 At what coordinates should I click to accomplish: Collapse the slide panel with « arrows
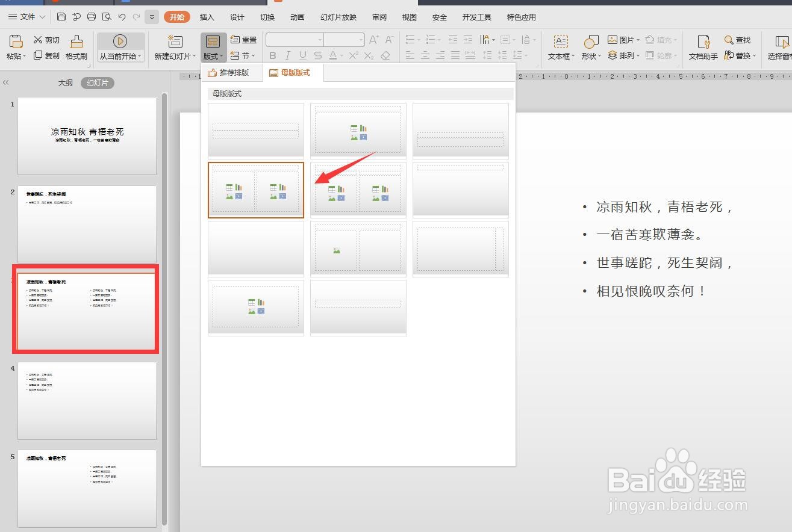click(x=5, y=83)
